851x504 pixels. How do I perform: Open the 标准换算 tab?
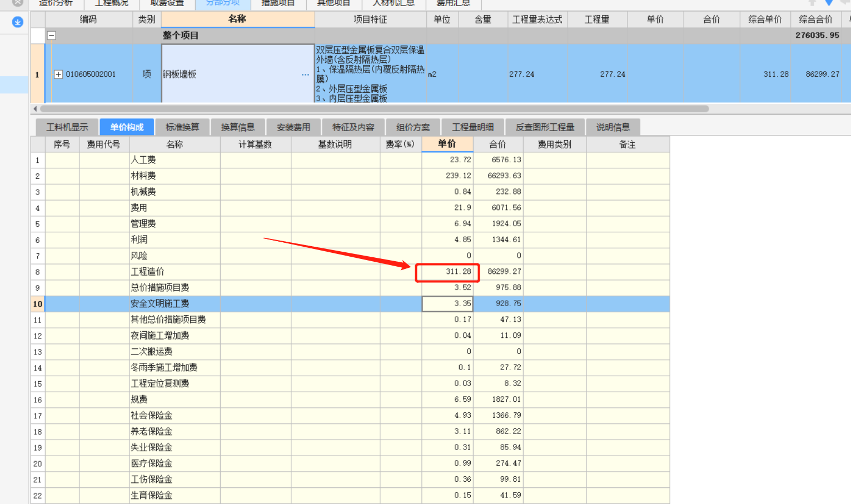pyautogui.click(x=182, y=127)
